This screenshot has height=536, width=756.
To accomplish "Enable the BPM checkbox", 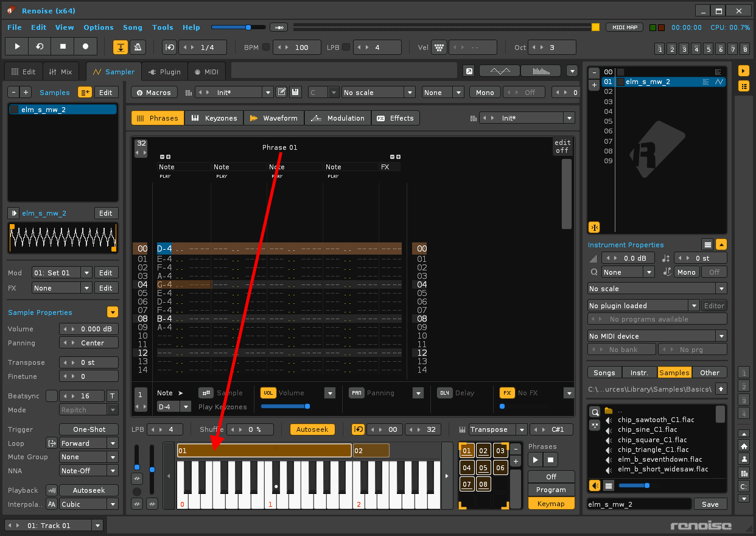I will [265, 48].
